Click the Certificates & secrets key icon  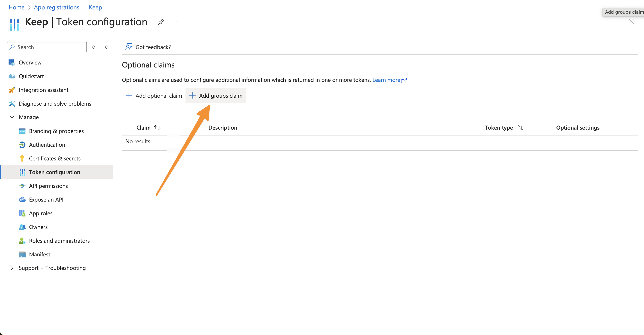[x=22, y=159]
